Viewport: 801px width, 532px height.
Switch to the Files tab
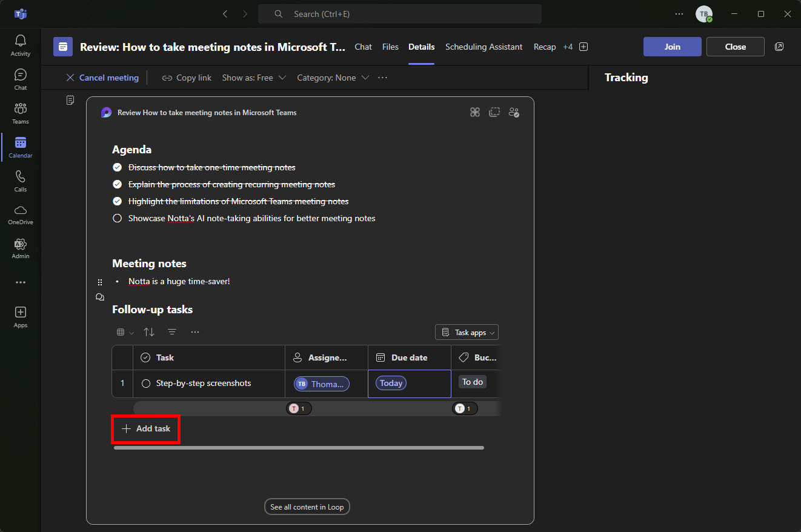click(390, 47)
